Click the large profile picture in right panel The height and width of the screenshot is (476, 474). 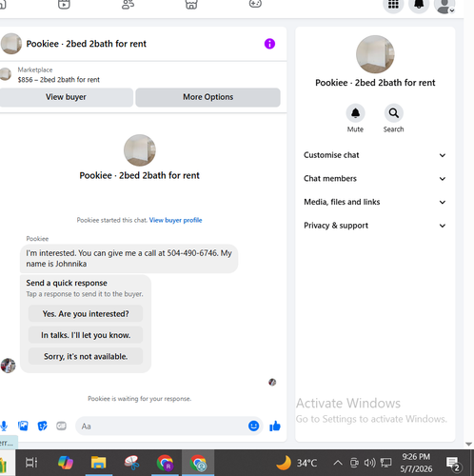click(375, 54)
